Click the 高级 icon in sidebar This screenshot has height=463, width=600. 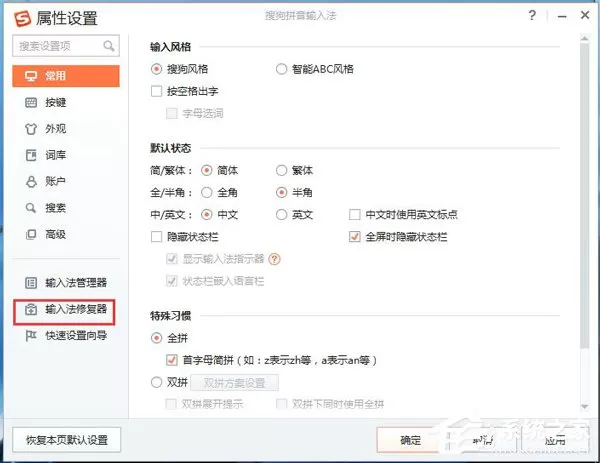click(x=31, y=234)
